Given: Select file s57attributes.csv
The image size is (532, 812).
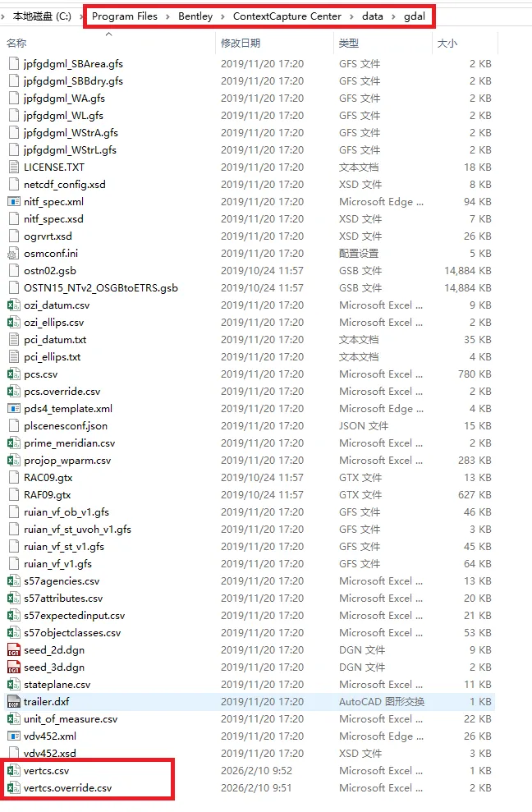Looking at the screenshot, I should click(x=63, y=599).
